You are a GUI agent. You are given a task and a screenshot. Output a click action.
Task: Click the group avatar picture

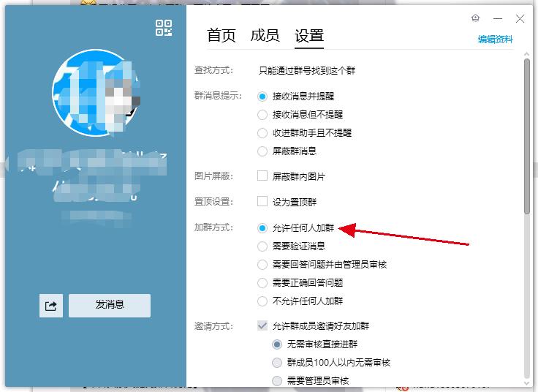(96, 93)
